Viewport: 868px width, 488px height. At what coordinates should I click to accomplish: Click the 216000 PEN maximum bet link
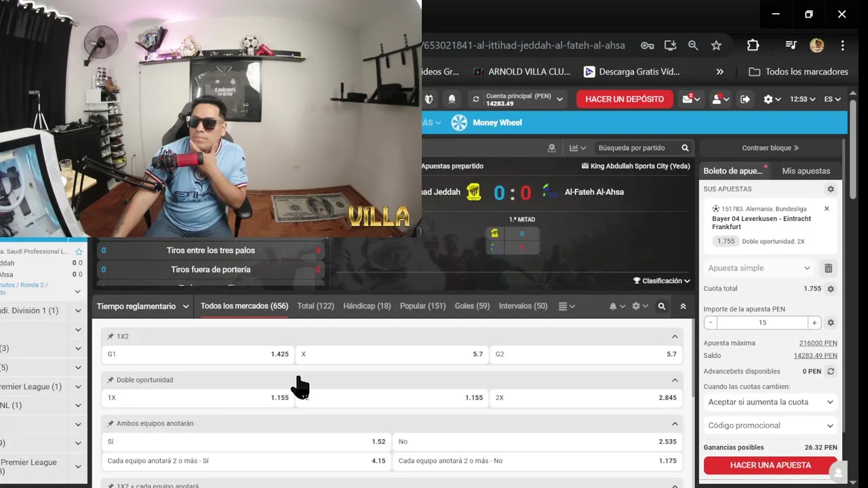(x=818, y=343)
